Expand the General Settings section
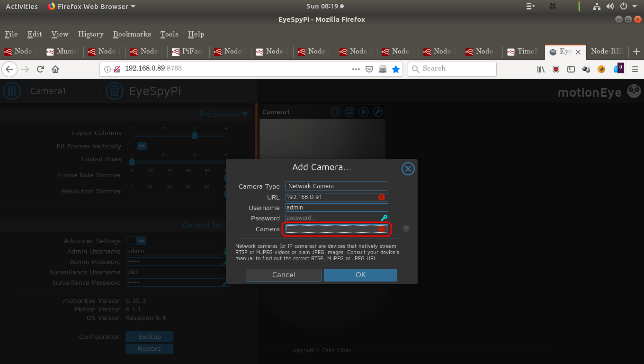This screenshot has width=644, height=364. coord(205,225)
